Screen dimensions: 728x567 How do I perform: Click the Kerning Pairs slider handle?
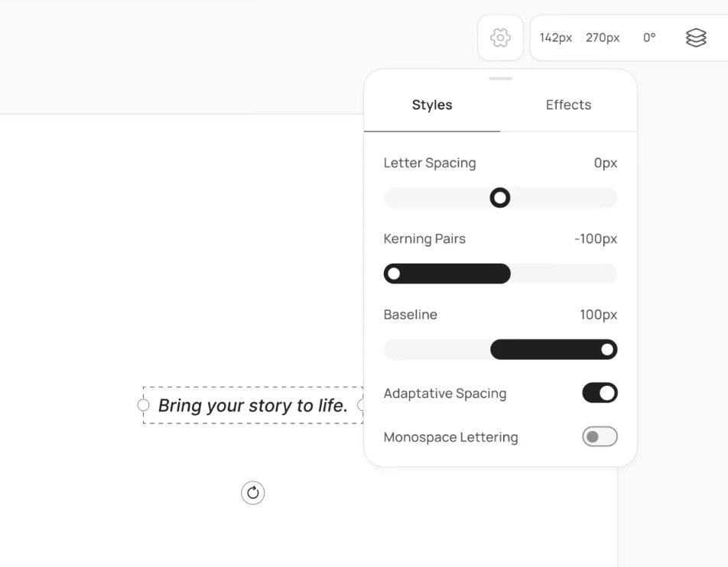pos(394,274)
